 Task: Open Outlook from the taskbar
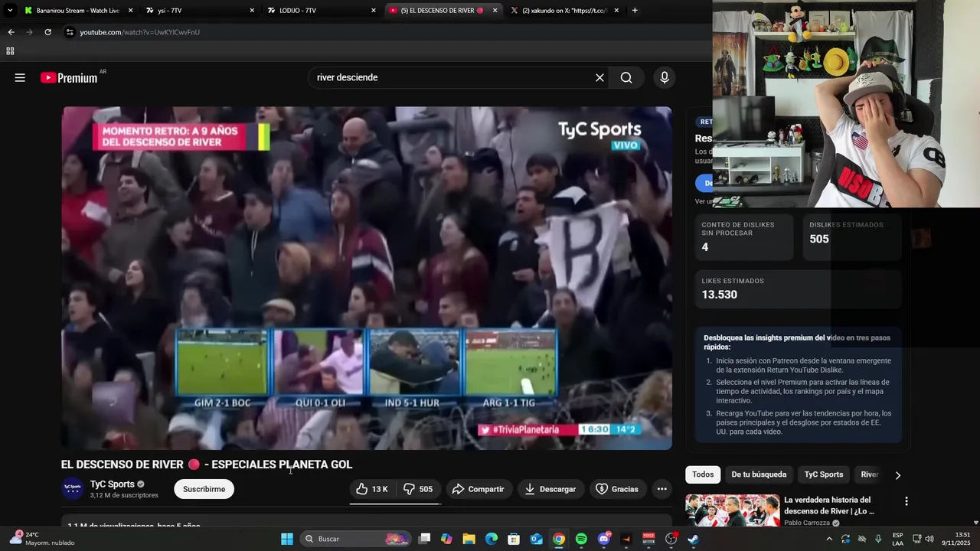pyautogui.click(x=537, y=539)
